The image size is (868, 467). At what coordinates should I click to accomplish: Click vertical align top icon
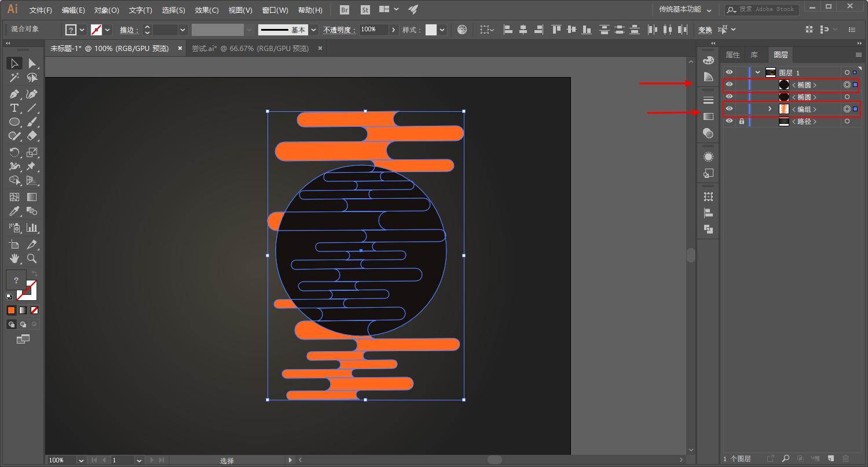pyautogui.click(x=556, y=30)
